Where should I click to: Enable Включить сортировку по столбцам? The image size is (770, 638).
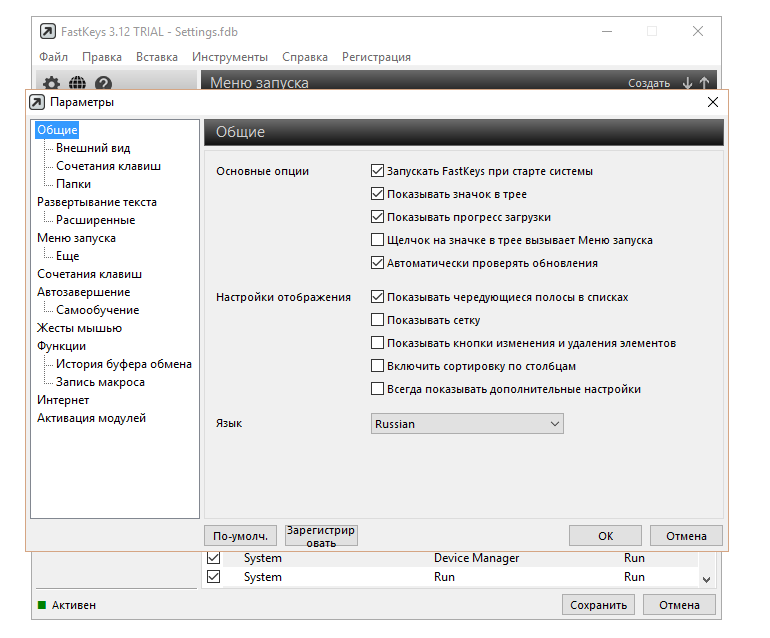coord(377,366)
